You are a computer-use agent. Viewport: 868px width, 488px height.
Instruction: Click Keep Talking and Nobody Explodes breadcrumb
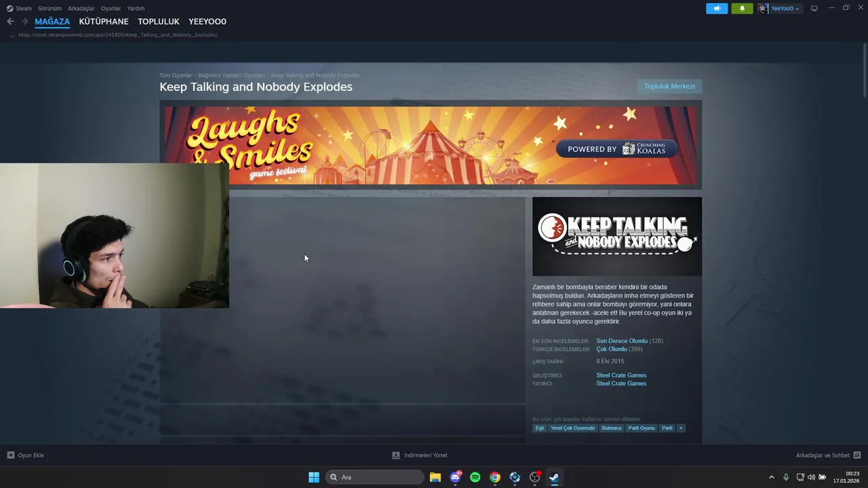pos(315,75)
